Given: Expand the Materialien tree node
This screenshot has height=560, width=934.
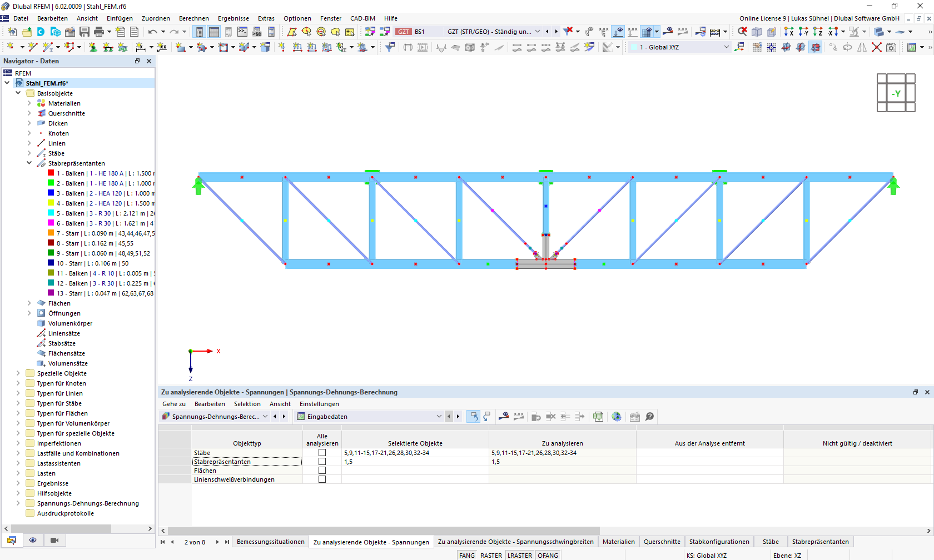Looking at the screenshot, I should (x=29, y=103).
